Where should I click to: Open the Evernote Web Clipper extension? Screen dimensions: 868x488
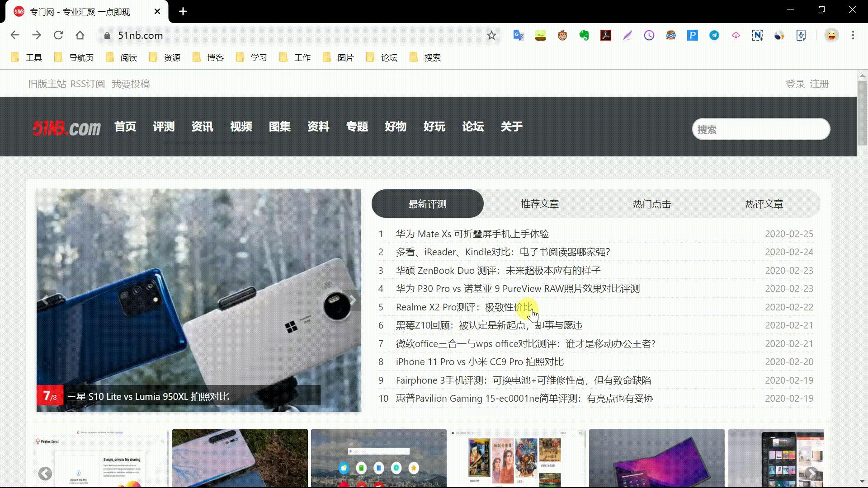[x=584, y=35]
